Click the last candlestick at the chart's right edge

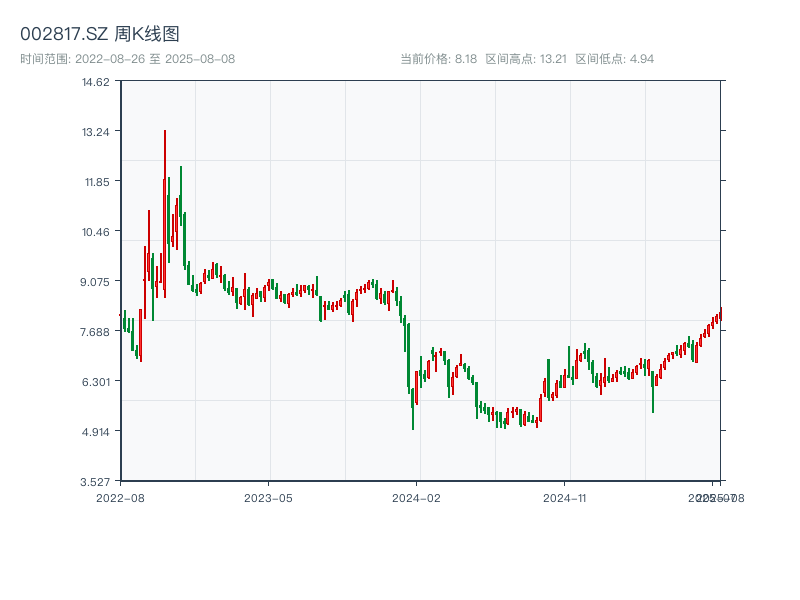pos(720,315)
